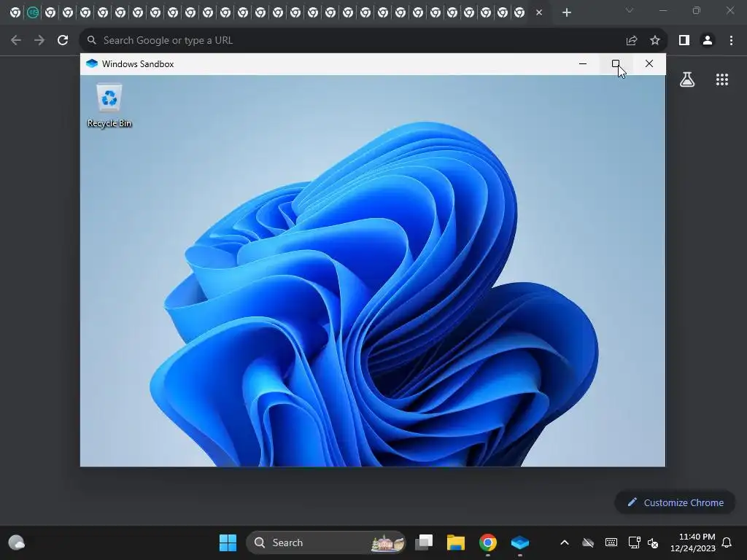The height and width of the screenshot is (560, 747).
Task: Click the share page icon in address bar
Action: 632,41
